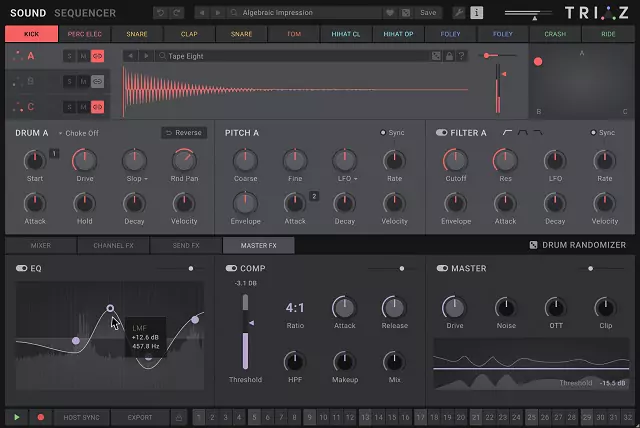Click the redo arrow icon
This screenshot has width=640, height=428.
tap(176, 13)
